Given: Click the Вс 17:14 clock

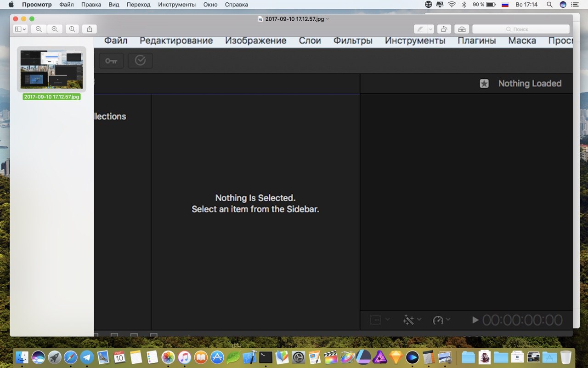Looking at the screenshot, I should pyautogui.click(x=526, y=5).
